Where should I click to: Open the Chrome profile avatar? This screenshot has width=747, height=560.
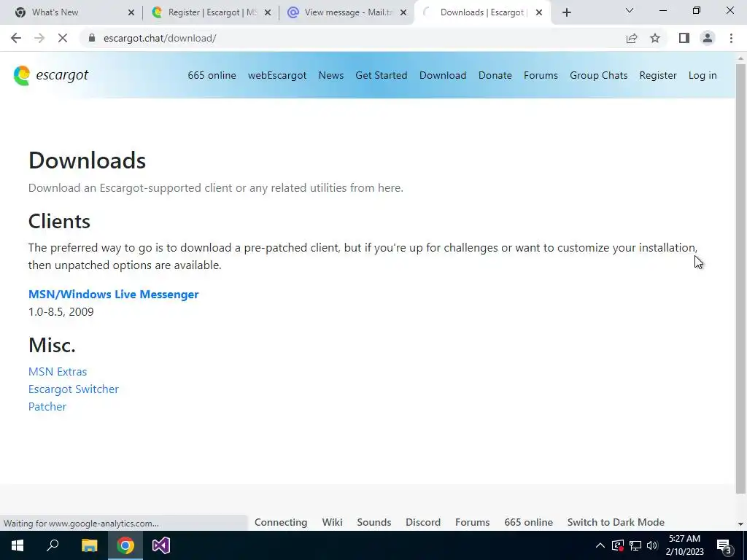[708, 38]
